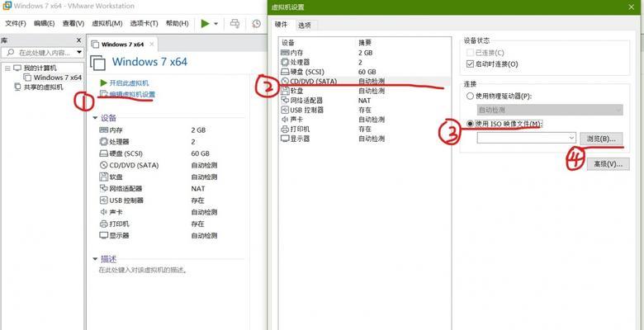Click the green power-on play toolbar icon

coord(205,23)
